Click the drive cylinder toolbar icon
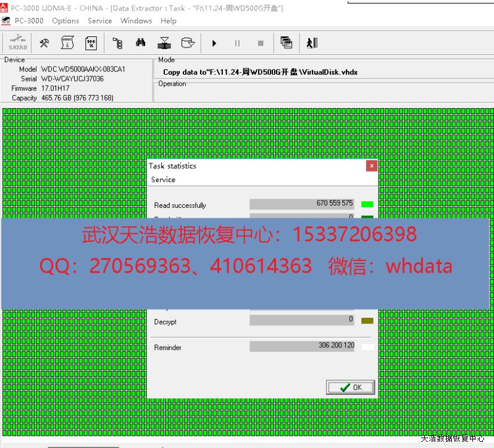The height and width of the screenshot is (448, 494). [187, 43]
